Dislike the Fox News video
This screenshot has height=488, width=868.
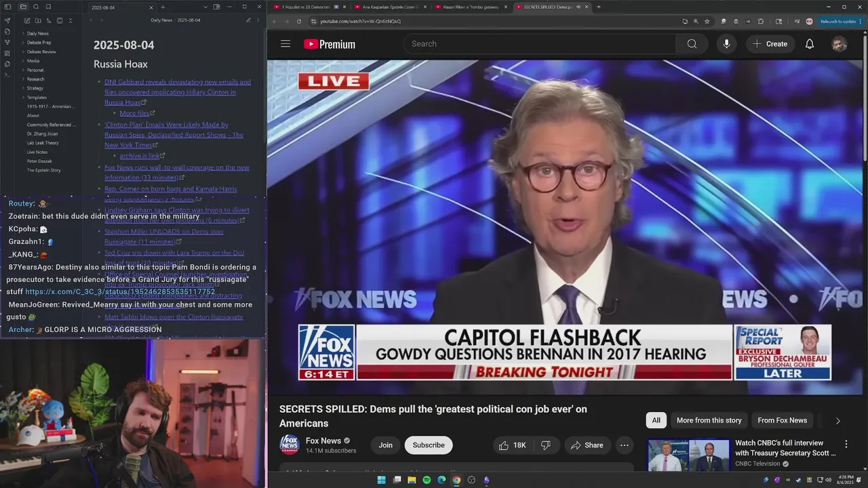[546, 445]
